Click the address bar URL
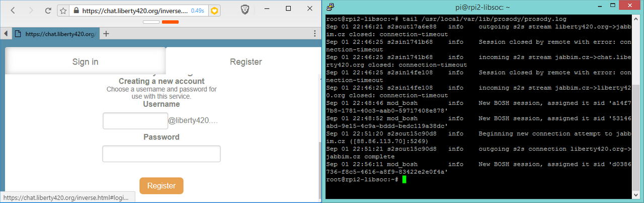The height and width of the screenshot is (203, 644). click(135, 10)
